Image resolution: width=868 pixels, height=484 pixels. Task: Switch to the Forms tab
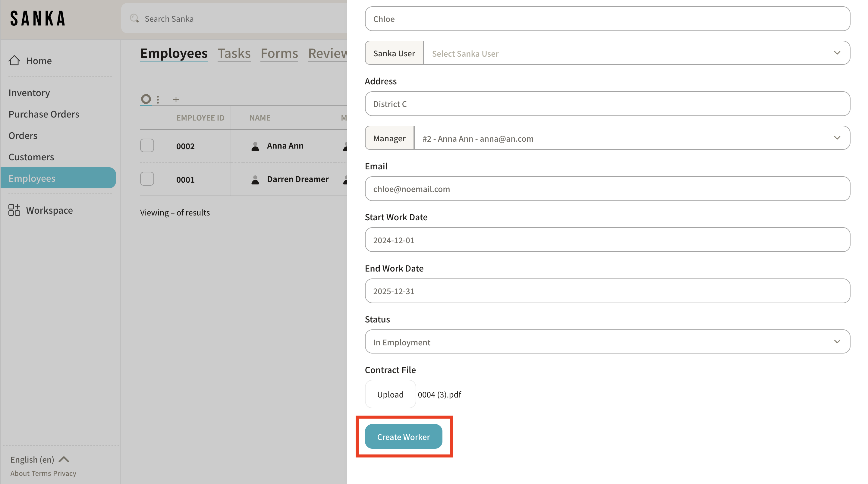(279, 53)
